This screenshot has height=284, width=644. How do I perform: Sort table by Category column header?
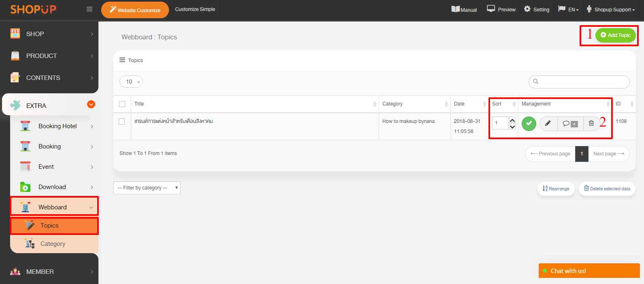414,104
